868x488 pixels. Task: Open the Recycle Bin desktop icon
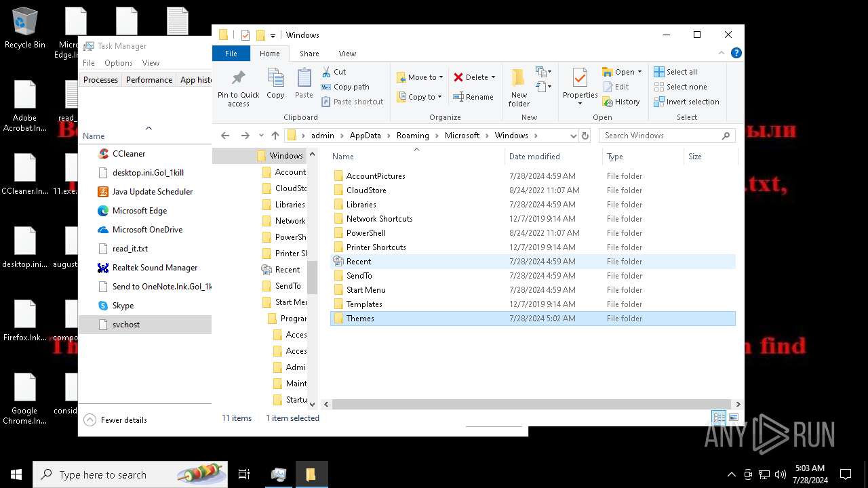click(25, 28)
